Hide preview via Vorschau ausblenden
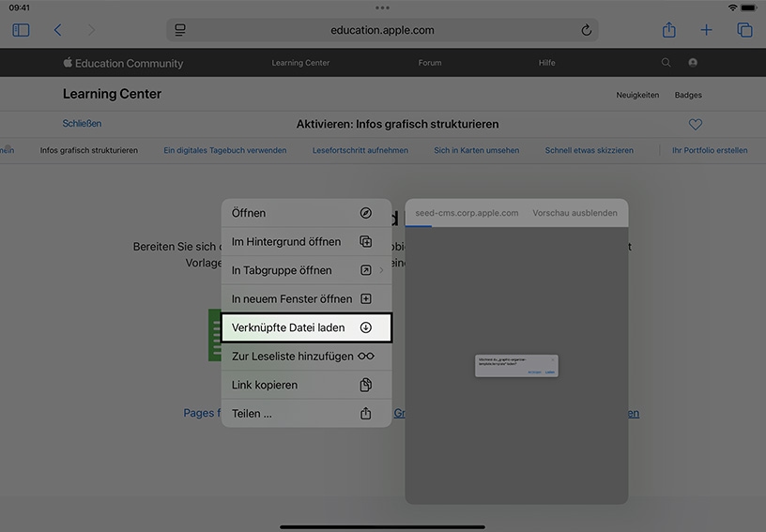The width and height of the screenshot is (766, 532). pyautogui.click(x=575, y=213)
